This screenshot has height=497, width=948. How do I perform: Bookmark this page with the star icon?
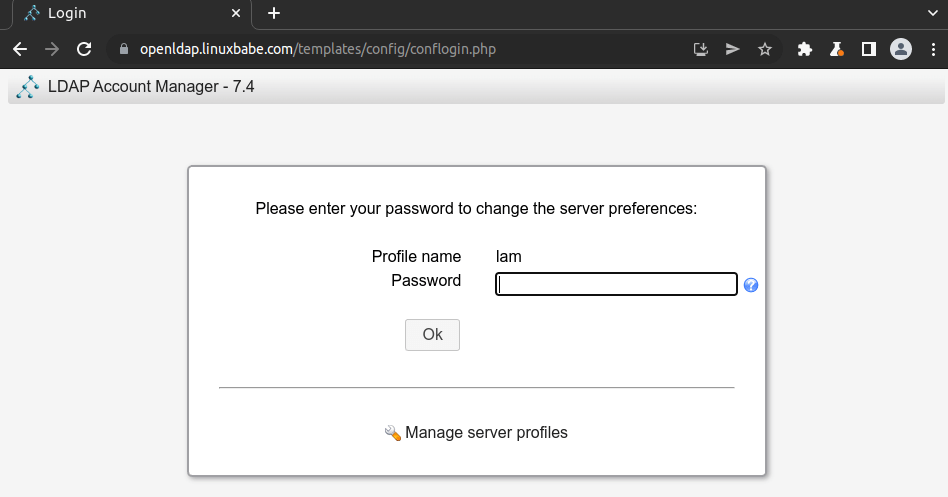[x=765, y=49]
